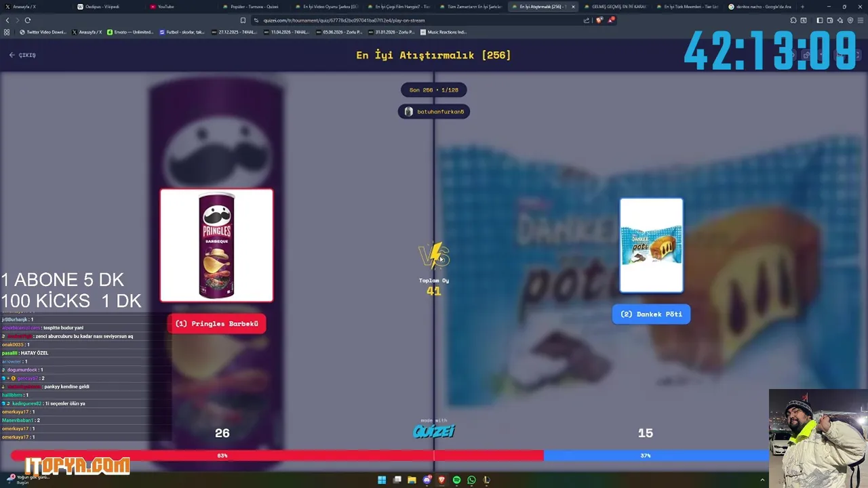Screen dimensions: 868x488
Task: Open Envato Unlimited bookmark
Action: tap(131, 32)
